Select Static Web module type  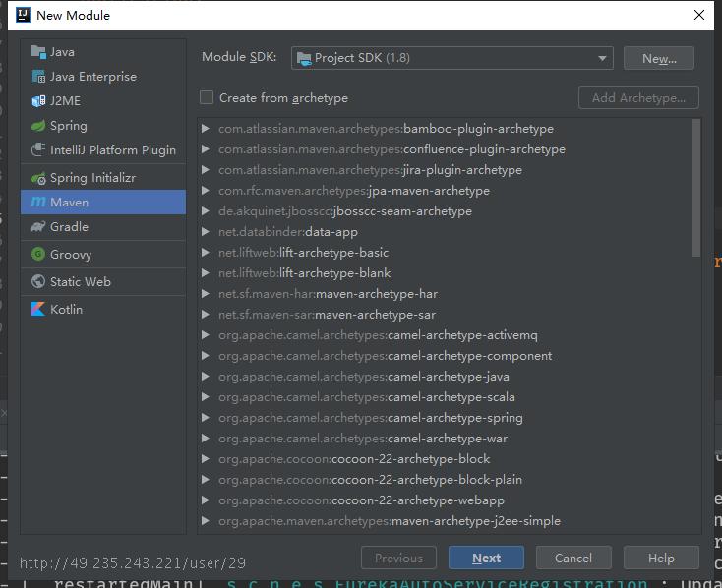(103, 281)
